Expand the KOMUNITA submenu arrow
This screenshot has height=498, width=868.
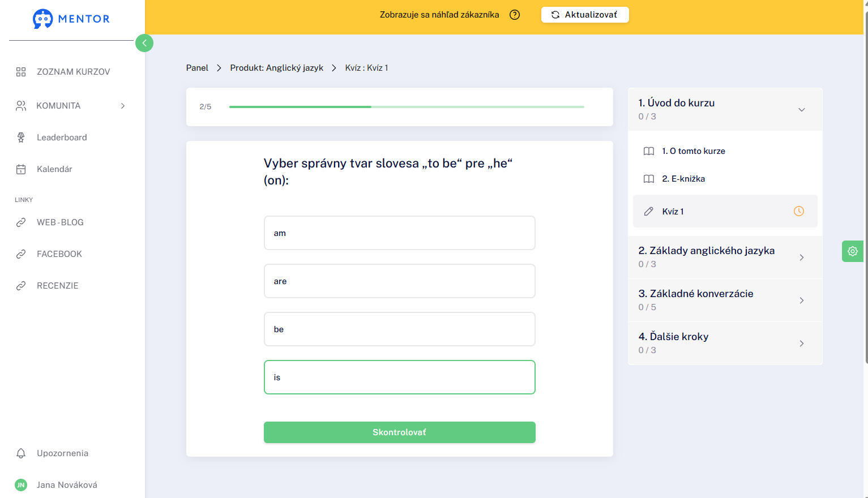[123, 106]
